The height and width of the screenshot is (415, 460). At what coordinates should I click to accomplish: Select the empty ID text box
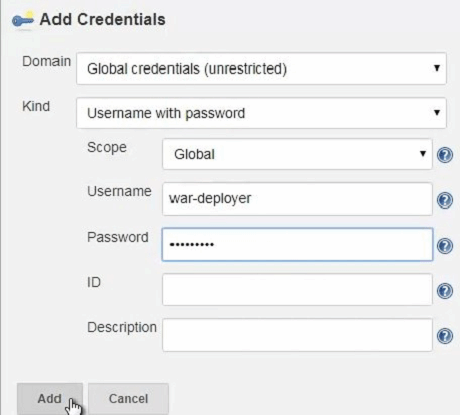click(x=297, y=290)
